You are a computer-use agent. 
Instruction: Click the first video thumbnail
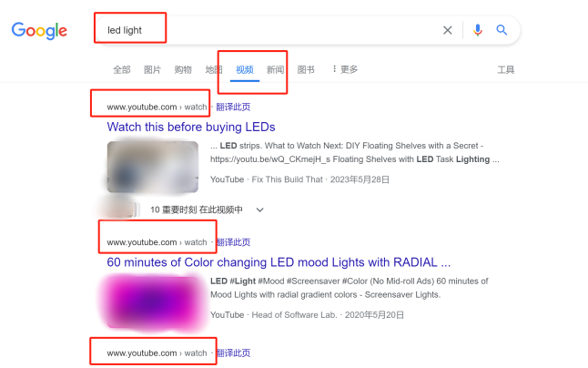(153, 167)
